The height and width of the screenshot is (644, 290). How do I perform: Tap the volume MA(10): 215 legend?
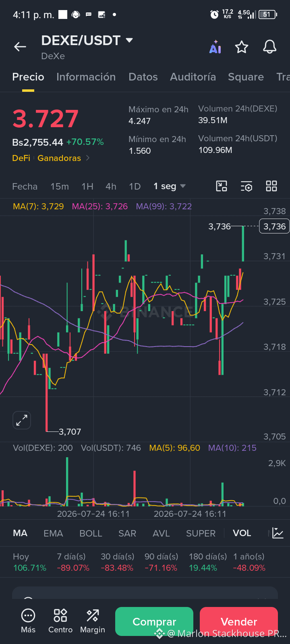[232, 448]
